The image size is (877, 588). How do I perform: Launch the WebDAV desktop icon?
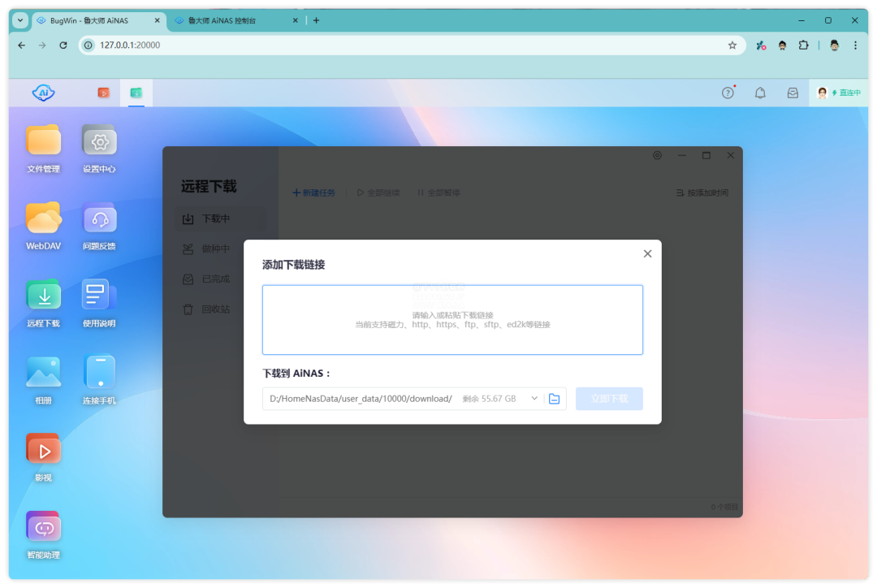[x=44, y=218]
